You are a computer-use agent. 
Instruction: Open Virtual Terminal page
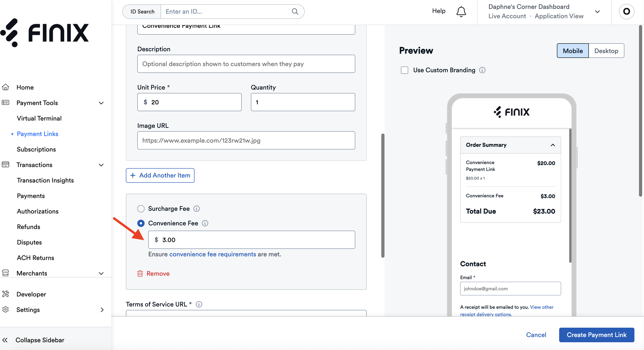39,118
